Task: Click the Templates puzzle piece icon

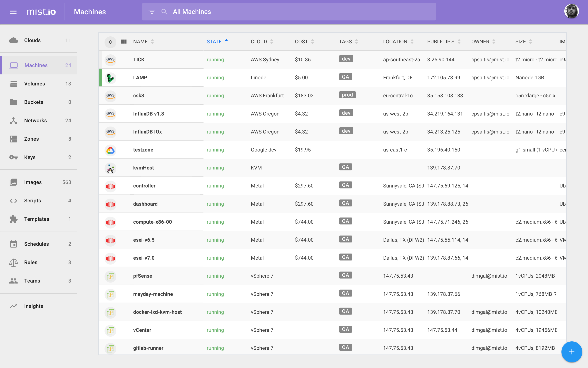Action: point(13,219)
